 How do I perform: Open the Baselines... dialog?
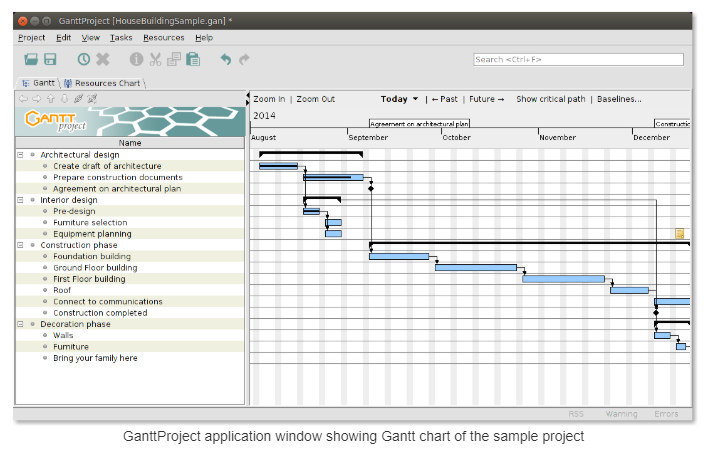point(620,99)
